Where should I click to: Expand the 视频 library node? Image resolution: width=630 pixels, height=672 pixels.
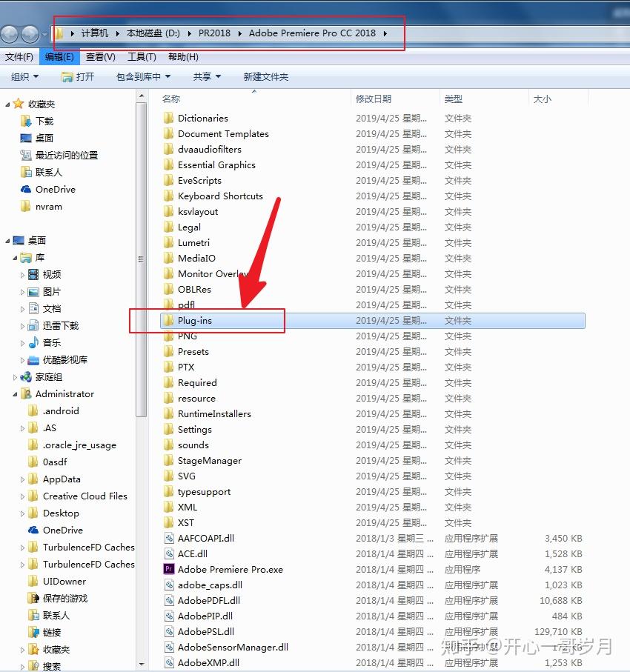(22, 275)
